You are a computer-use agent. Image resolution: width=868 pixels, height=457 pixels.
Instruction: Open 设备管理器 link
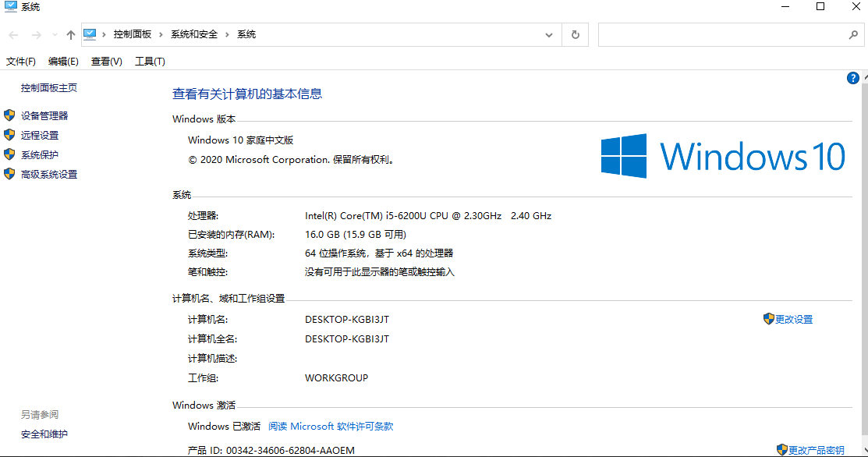(44, 115)
